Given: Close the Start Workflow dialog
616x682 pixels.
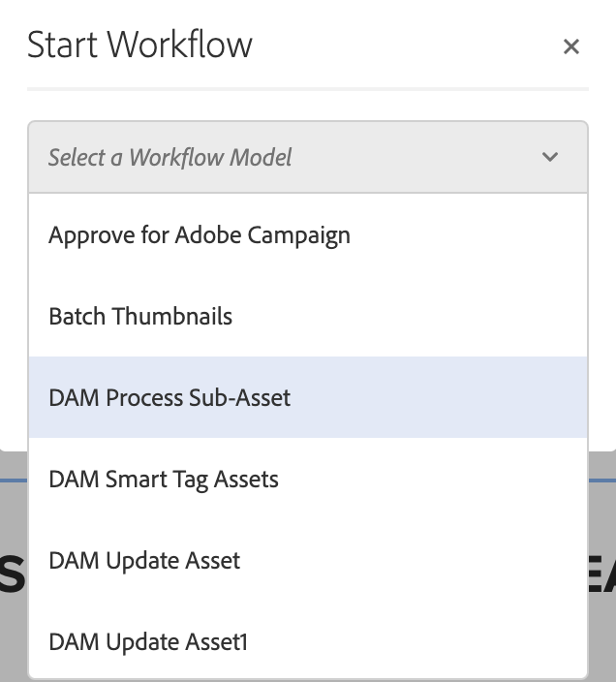Looking at the screenshot, I should 571,46.
